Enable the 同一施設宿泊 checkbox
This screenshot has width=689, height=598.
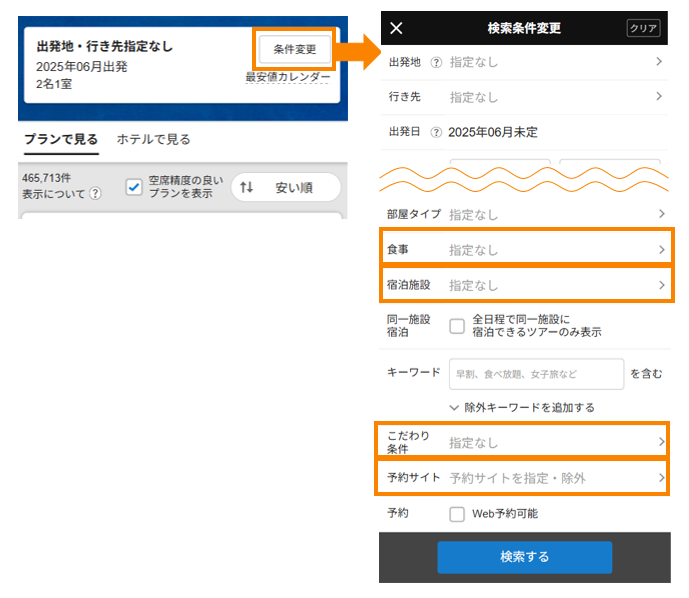(457, 325)
